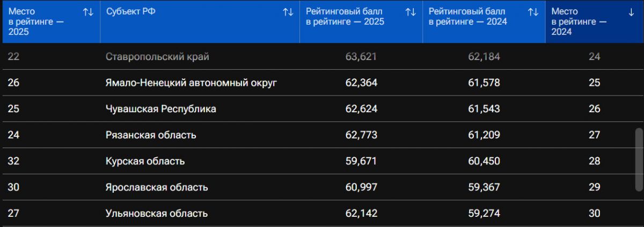Sort by 2025 rating score icon
Image resolution: width=644 pixels, height=227 pixels.
point(411,12)
